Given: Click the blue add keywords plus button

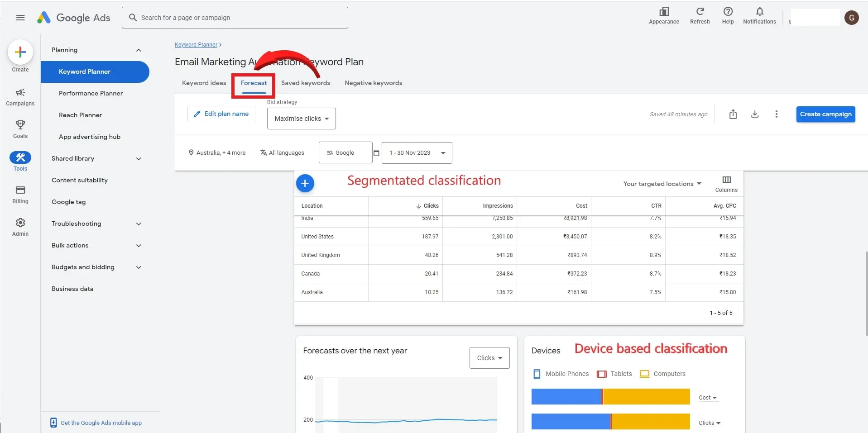Looking at the screenshot, I should coord(305,183).
